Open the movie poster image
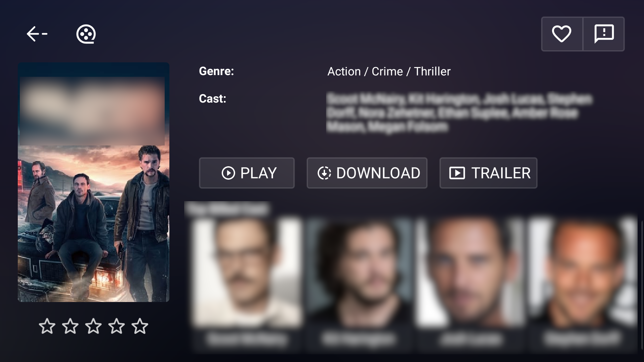The image size is (644, 362). [x=94, y=182]
